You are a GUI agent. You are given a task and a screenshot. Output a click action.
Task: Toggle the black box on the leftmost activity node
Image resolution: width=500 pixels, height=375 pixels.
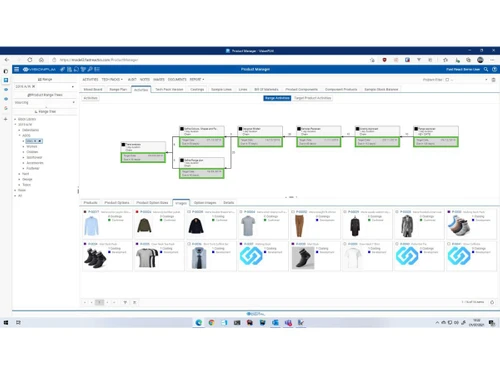pos(123,145)
